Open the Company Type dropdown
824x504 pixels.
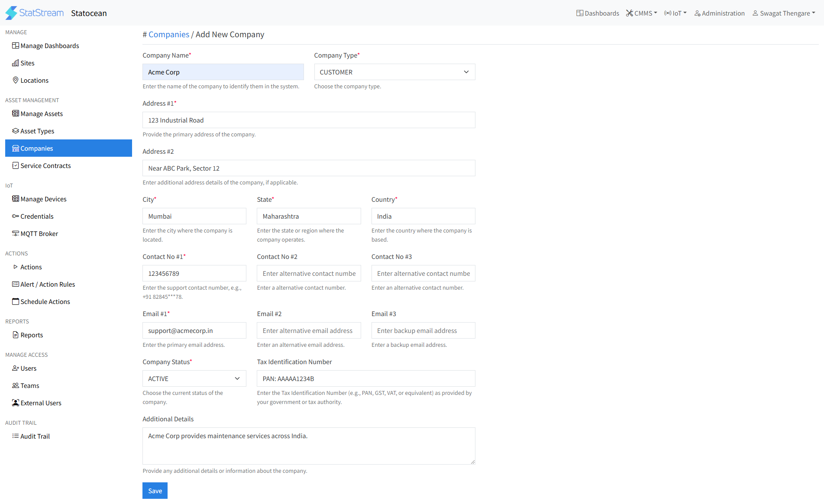tap(394, 72)
